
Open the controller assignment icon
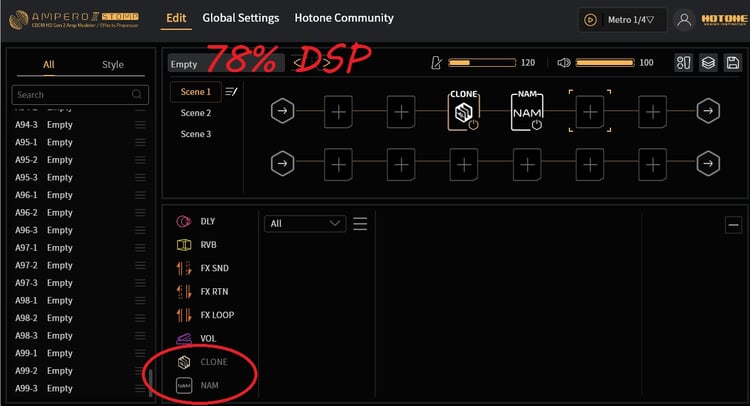coord(683,63)
